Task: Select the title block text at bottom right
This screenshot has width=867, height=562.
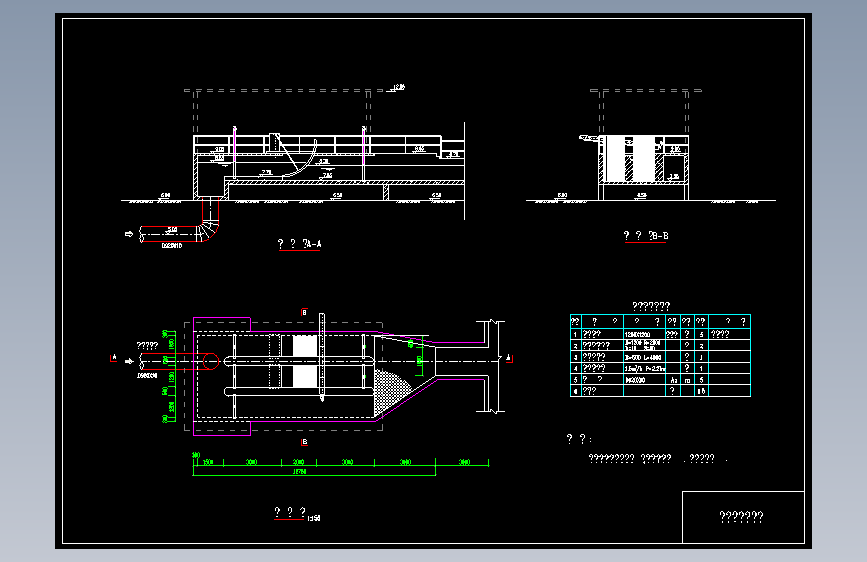Action: (741, 517)
